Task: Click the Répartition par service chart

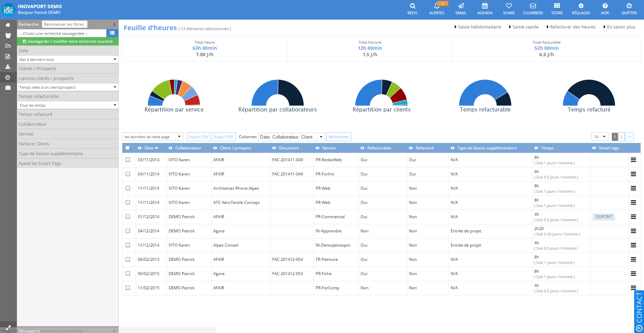Action: (x=174, y=96)
